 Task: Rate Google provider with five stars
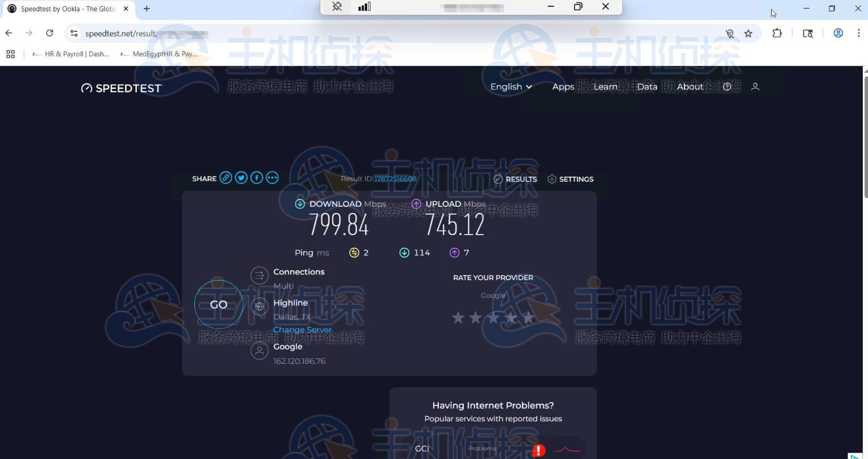(x=528, y=317)
